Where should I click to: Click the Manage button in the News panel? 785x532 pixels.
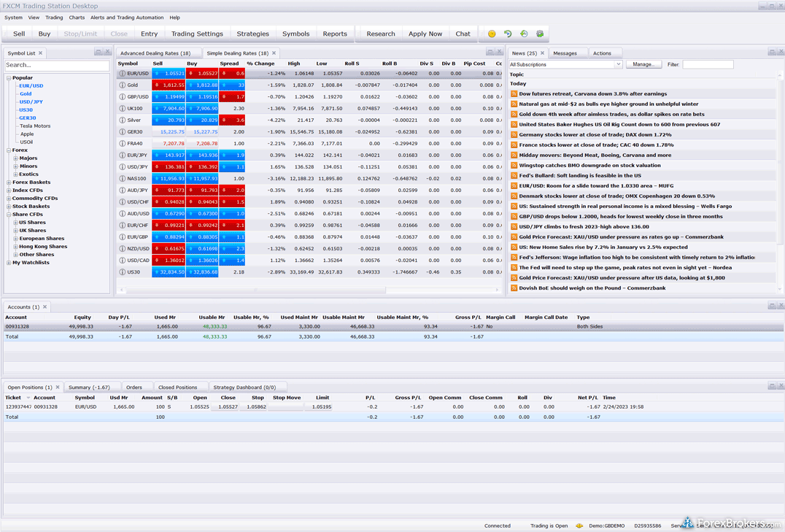click(x=643, y=64)
